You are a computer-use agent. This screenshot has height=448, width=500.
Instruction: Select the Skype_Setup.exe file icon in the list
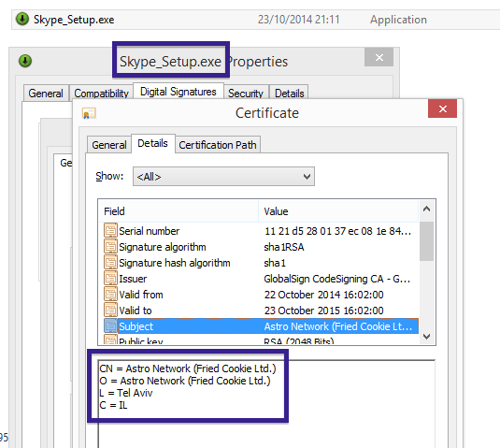tap(22, 19)
